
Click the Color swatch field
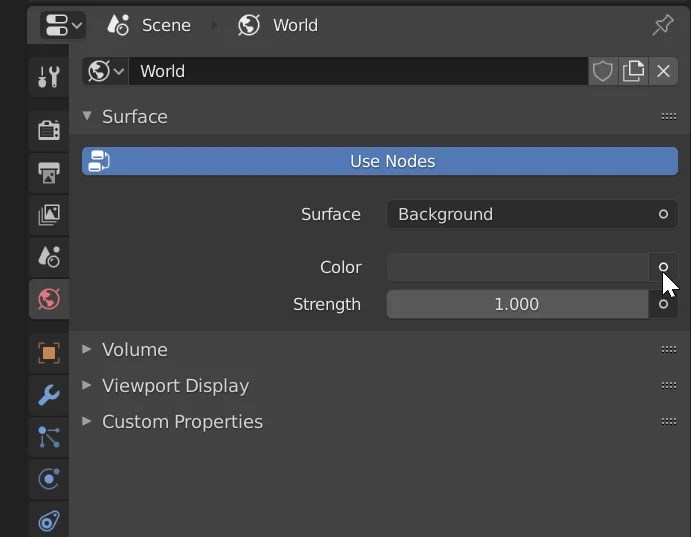517,267
